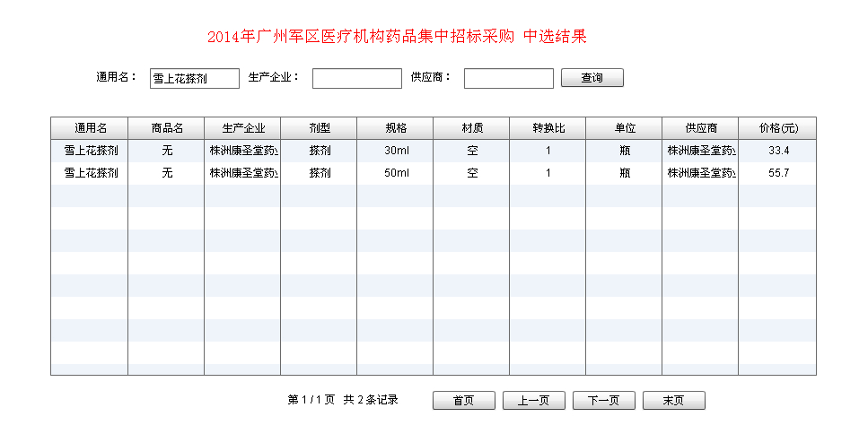
Task: Select the 生产企业 column header
Action: tap(242, 128)
